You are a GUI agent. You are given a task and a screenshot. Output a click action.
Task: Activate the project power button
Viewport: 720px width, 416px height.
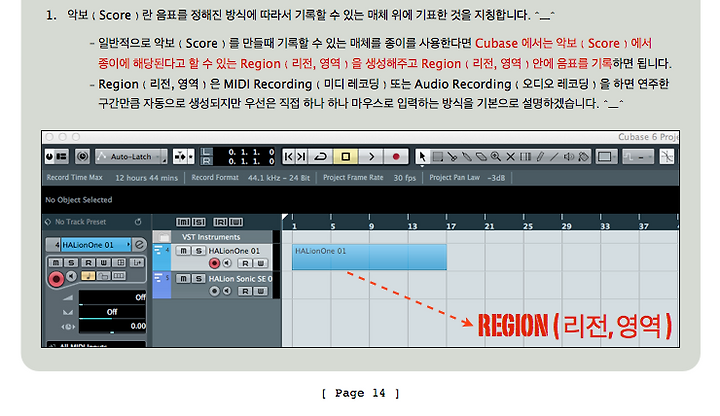(x=50, y=157)
